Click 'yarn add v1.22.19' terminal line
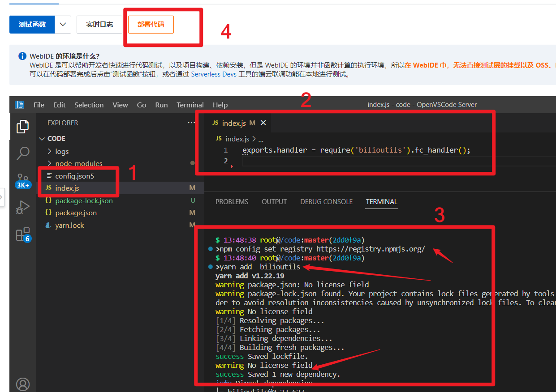This screenshot has height=392, width=556. [250, 276]
